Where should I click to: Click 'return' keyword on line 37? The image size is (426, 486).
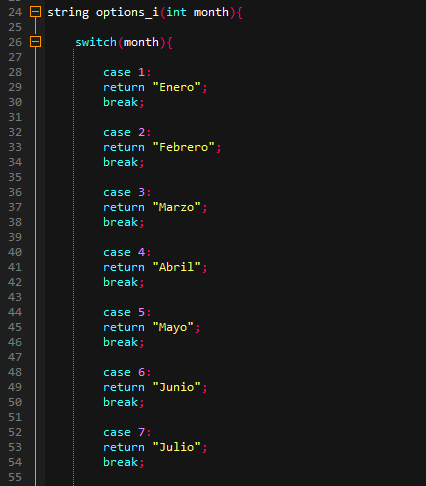pyautogui.click(x=124, y=207)
